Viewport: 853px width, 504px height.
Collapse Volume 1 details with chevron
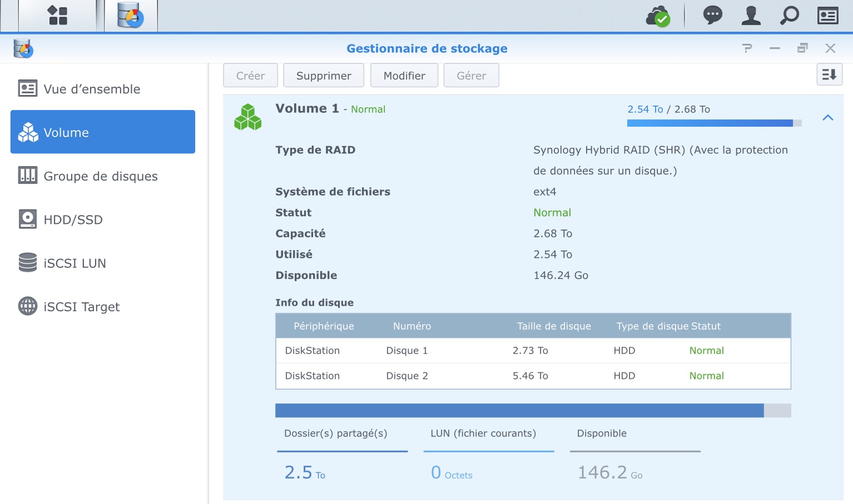pyautogui.click(x=828, y=117)
